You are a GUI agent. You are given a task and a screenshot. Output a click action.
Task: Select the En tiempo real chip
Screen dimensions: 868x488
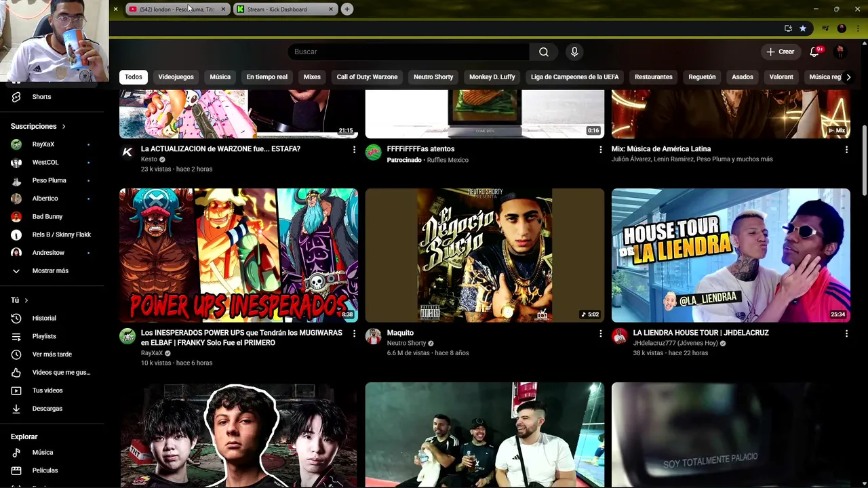267,77
